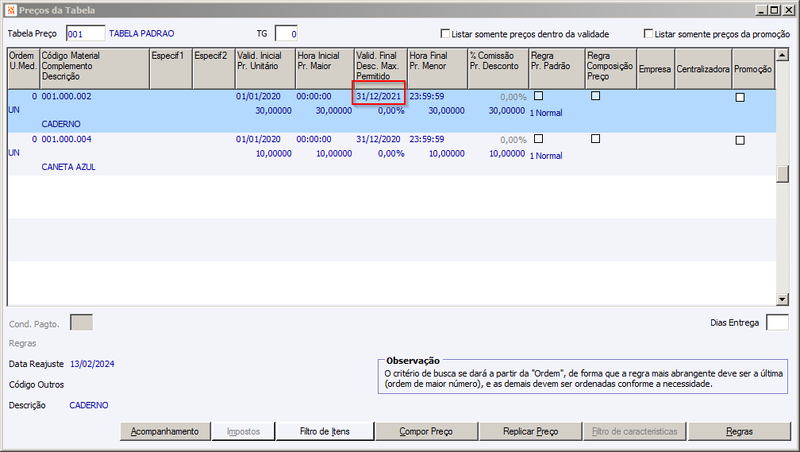Toggle Regra Composição Preço for CADERNO row

click(595, 95)
